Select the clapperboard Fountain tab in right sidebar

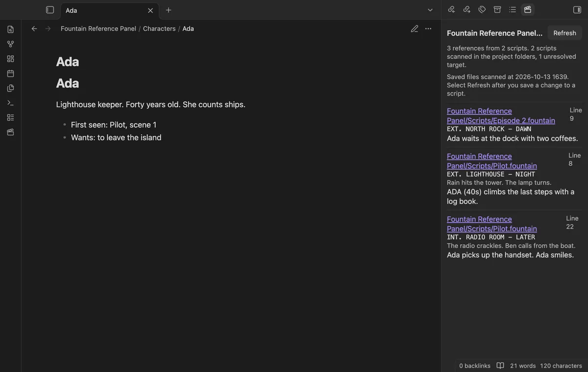(x=528, y=10)
